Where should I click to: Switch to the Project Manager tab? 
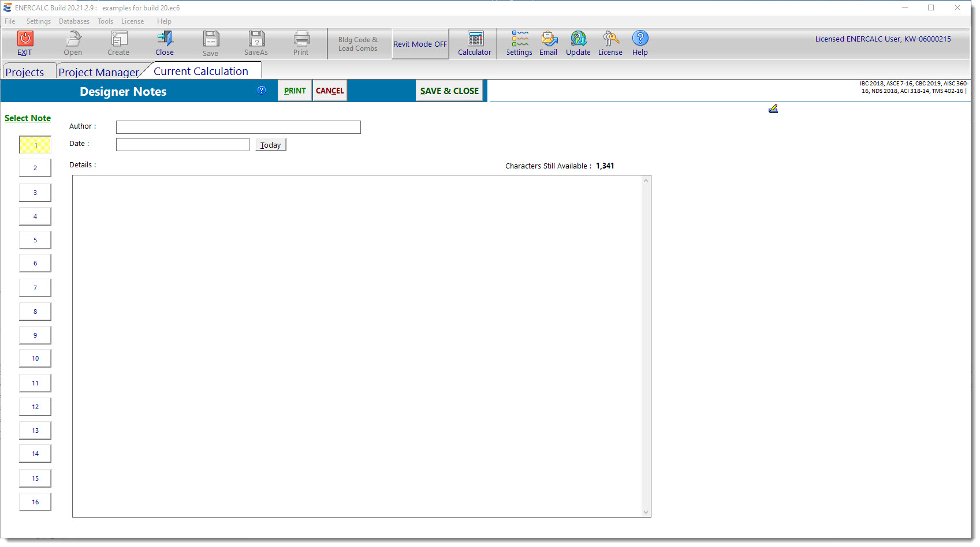(99, 72)
